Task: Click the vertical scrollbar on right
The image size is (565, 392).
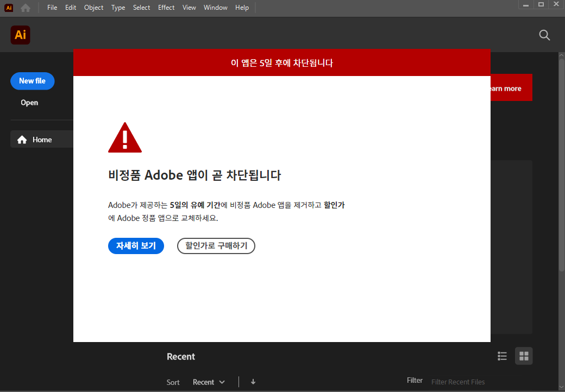Action: pos(561,164)
